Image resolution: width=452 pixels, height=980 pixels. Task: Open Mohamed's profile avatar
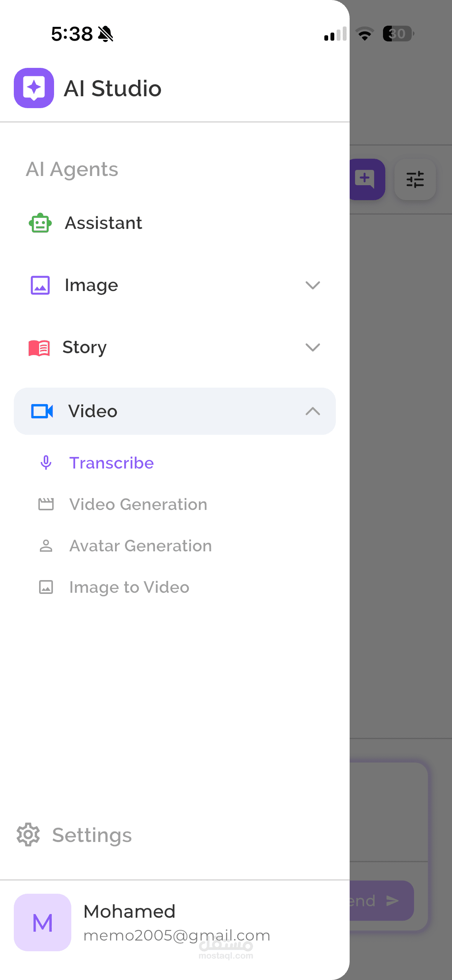(43, 922)
